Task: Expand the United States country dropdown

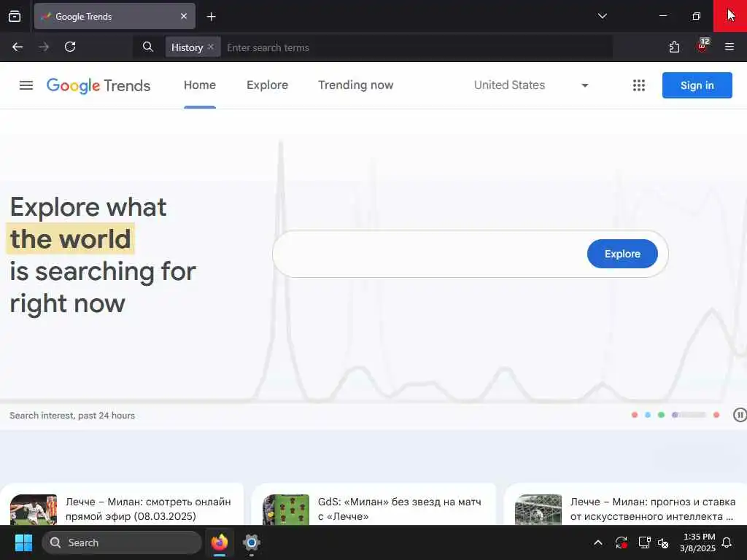Action: 531,85
